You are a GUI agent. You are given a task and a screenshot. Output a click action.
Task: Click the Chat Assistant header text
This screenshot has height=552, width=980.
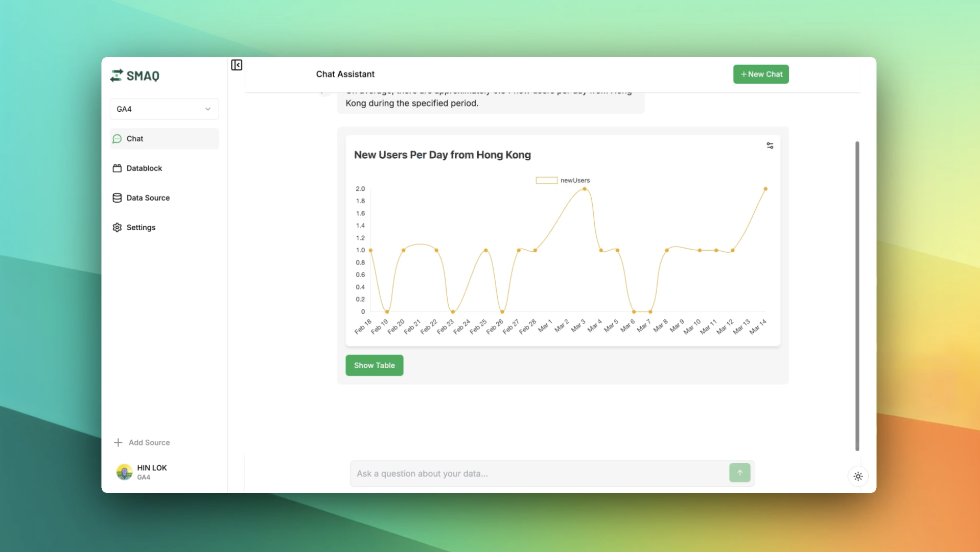point(345,75)
